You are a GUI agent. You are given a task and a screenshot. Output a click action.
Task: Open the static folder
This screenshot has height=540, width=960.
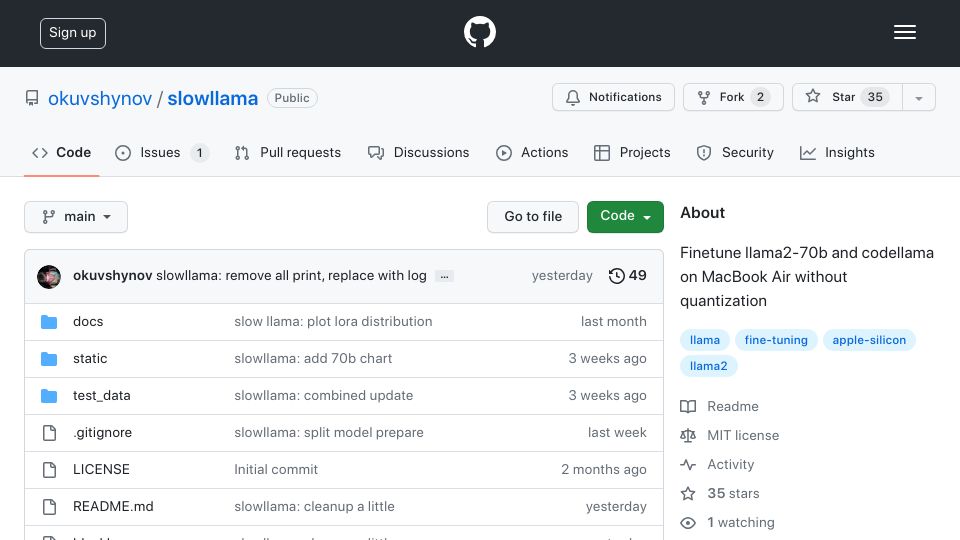tap(90, 358)
